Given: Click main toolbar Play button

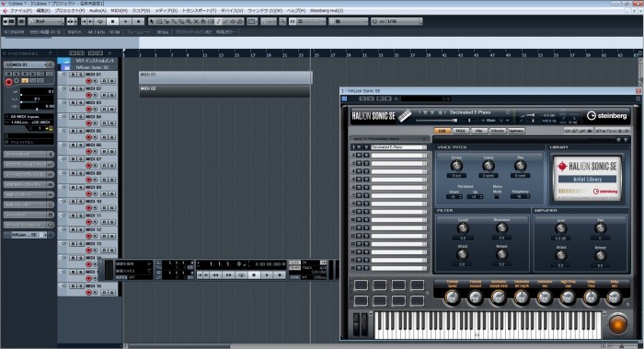Looking at the screenshot, I should pos(126,21).
